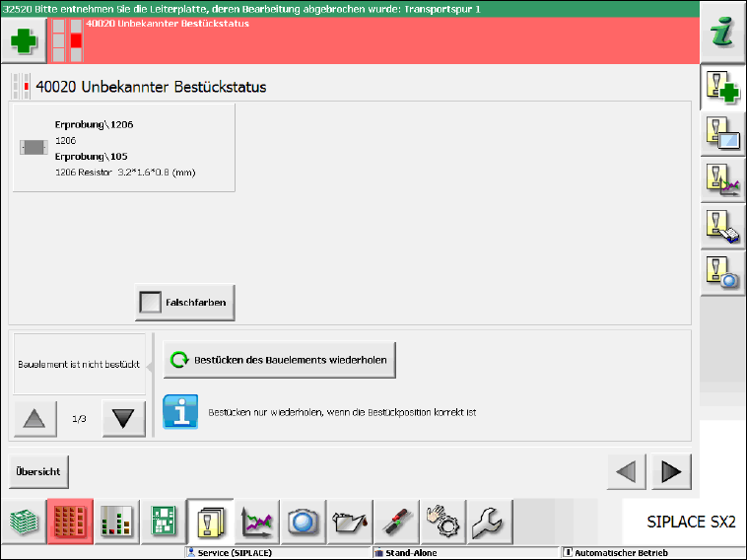The image size is (747, 560).
Task: Click the left arrow navigation button
Action: [626, 472]
